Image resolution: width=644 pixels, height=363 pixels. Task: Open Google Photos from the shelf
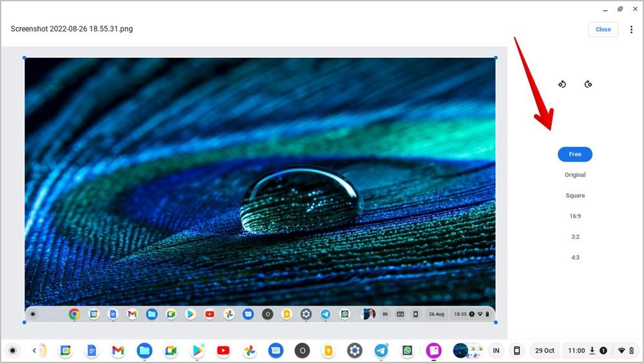click(249, 351)
